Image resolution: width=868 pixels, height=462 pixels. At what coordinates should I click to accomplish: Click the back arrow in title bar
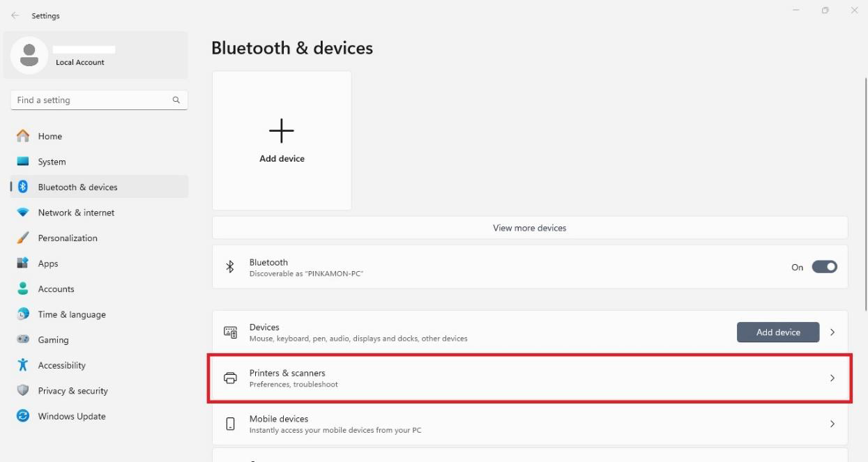coord(15,15)
